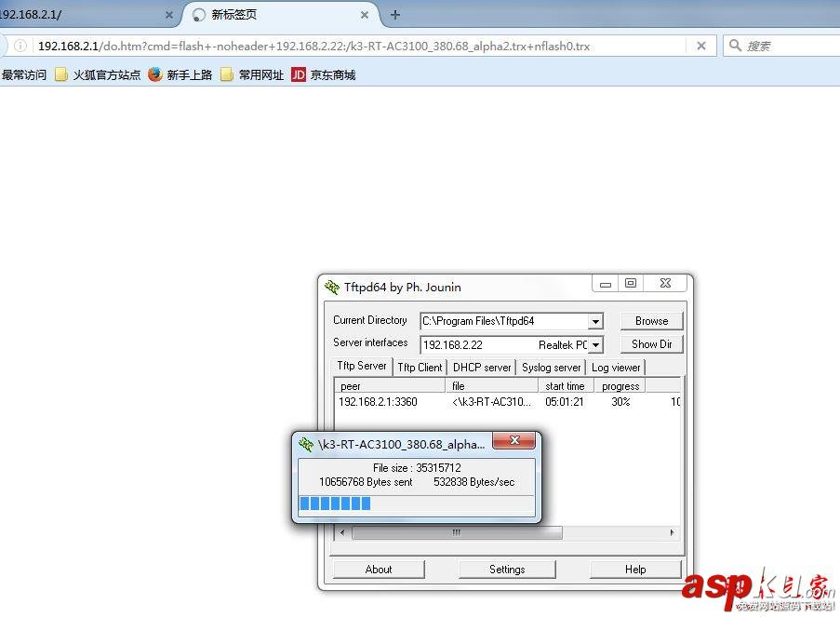Click the 30% progress cell
The height and width of the screenshot is (617, 840).
tap(620, 401)
